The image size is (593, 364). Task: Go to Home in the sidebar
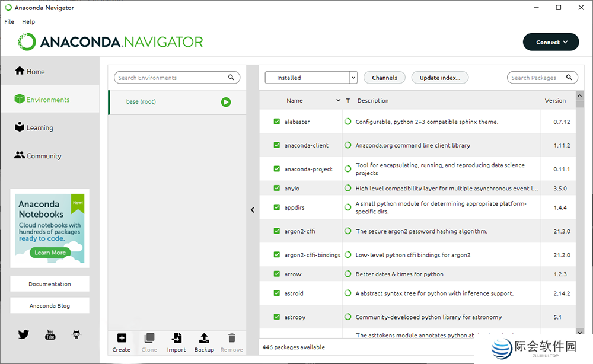(35, 71)
